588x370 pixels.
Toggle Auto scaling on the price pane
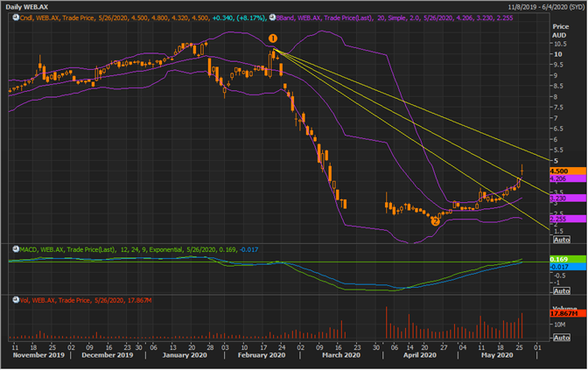562,240
